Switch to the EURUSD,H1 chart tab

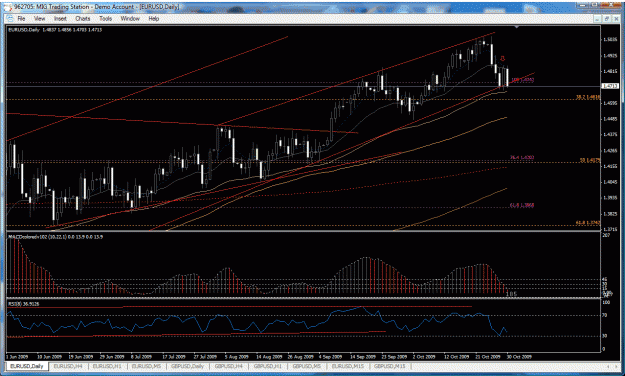coord(107,366)
